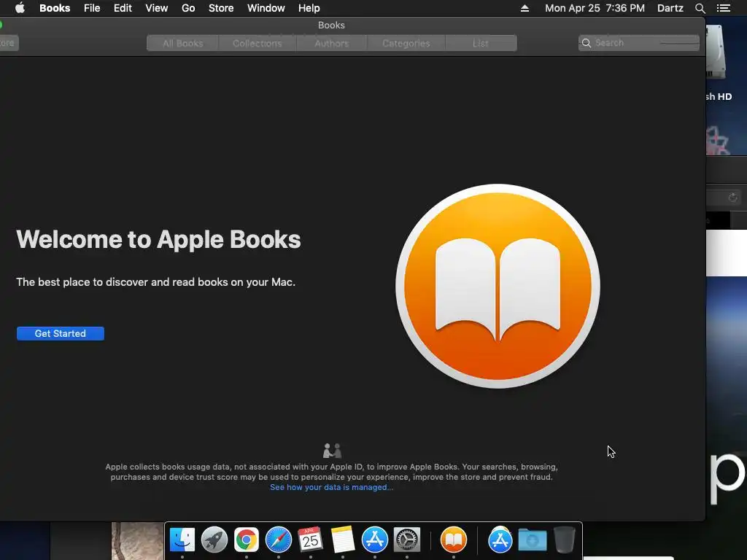Switch to the Categories tab
Viewport: 747px width, 560px height.
(406, 43)
